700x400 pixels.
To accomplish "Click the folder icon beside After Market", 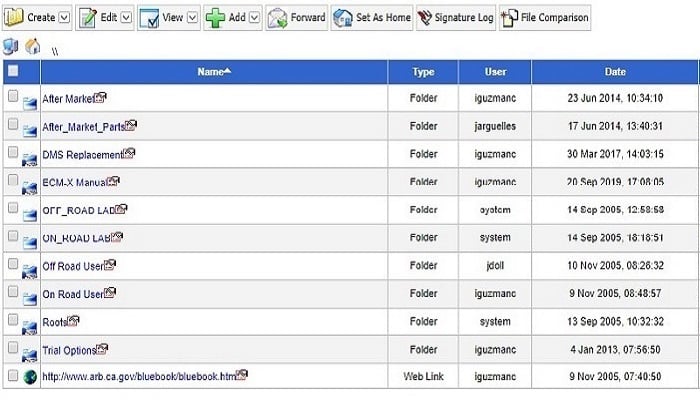I will (x=30, y=99).
